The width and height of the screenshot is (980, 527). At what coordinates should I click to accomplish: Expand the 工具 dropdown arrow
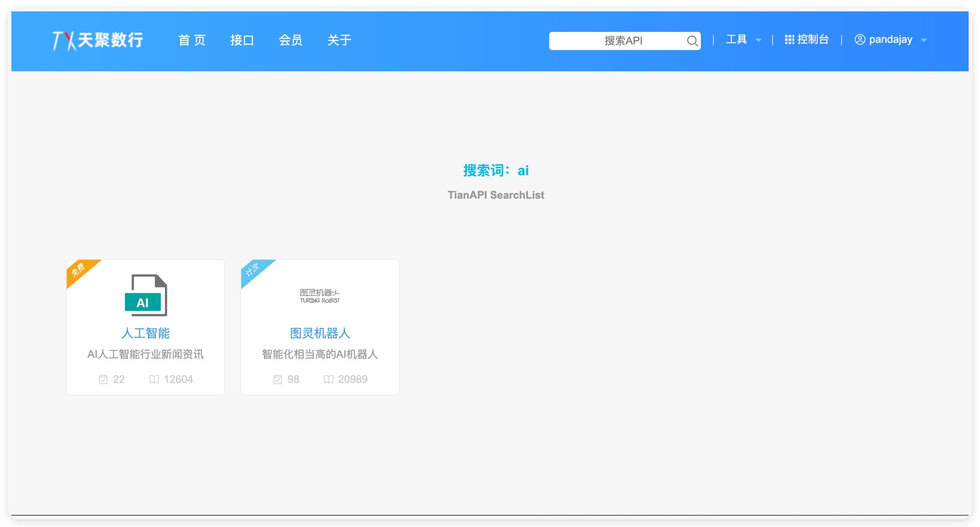tap(758, 40)
